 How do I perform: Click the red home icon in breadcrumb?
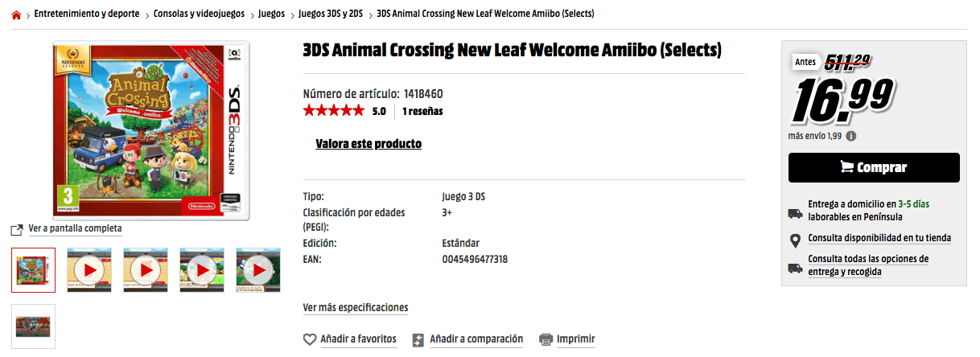click(16, 15)
